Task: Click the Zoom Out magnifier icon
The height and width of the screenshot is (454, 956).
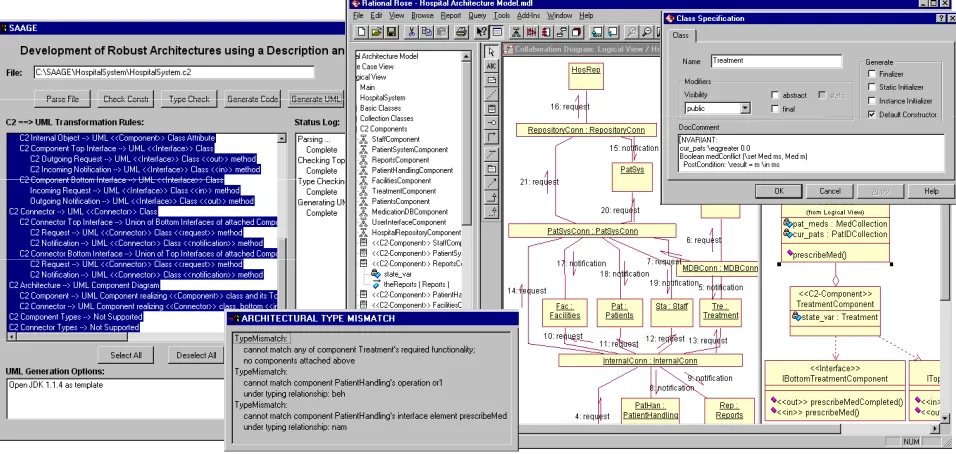Action: pyautogui.click(x=647, y=32)
